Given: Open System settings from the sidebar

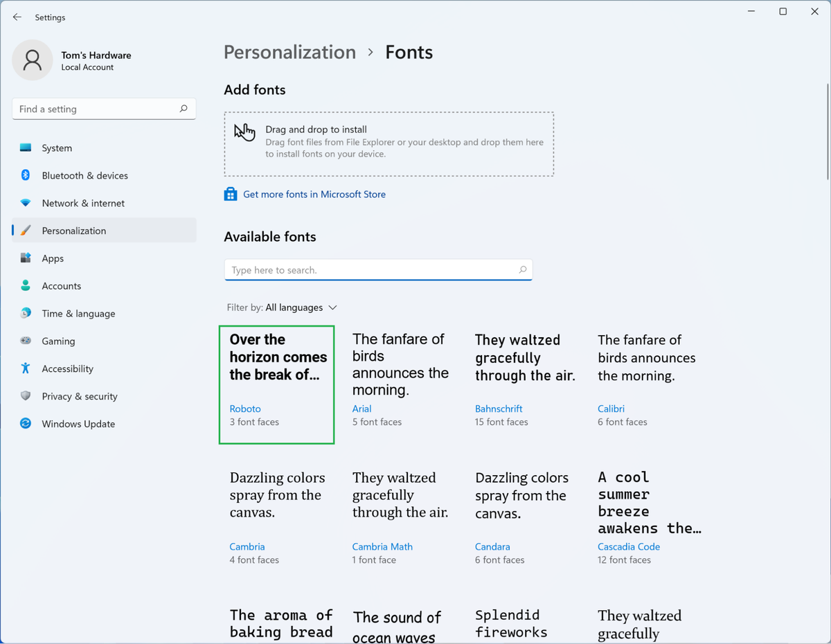Looking at the screenshot, I should click(x=56, y=147).
